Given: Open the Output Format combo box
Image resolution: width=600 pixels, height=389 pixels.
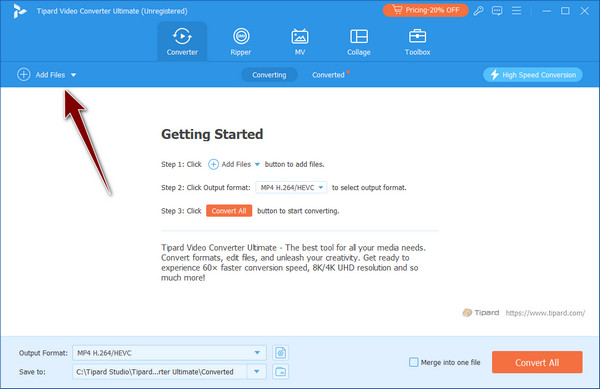Looking at the screenshot, I should [169, 353].
